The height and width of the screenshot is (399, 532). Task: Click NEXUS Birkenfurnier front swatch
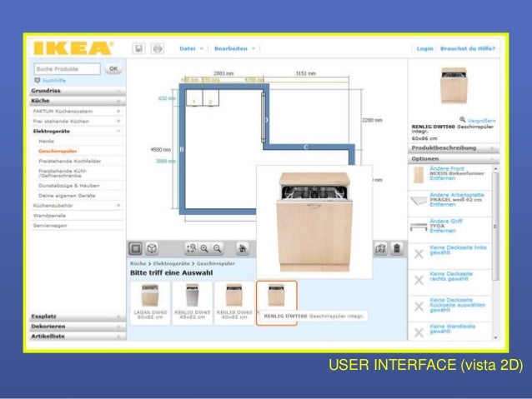pos(419,175)
